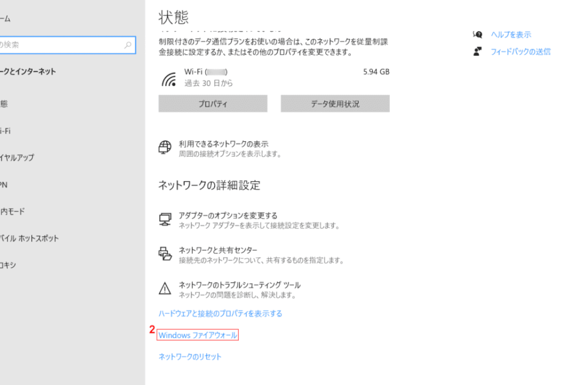Select the ネットワークのリセット link
Screen dimensions: 588x385
point(189,357)
